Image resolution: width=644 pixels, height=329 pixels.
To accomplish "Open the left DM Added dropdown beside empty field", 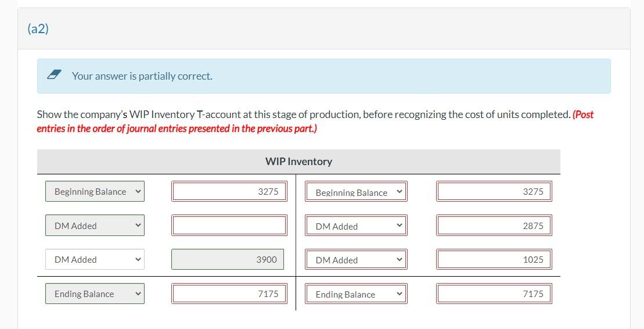I will pyautogui.click(x=95, y=226).
